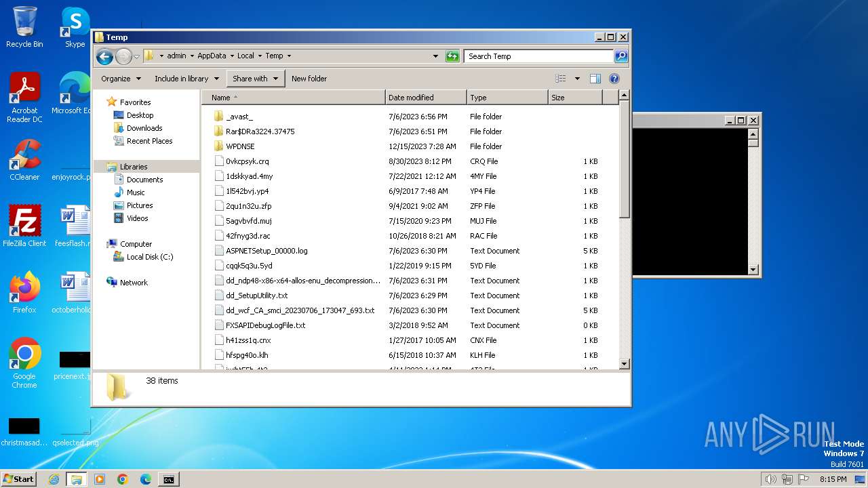Click the taskbar clock 8:15 PM
Viewport: 868px width, 488px height.
tap(833, 479)
